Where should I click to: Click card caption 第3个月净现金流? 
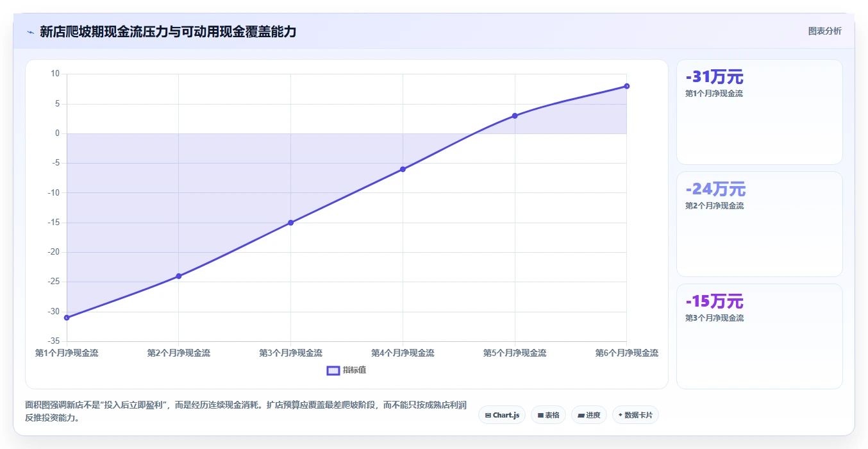point(714,318)
